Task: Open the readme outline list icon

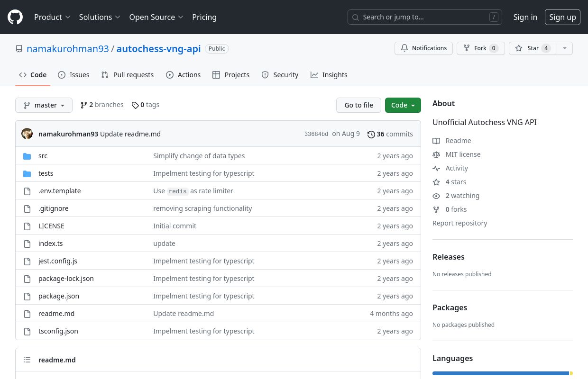Action: click(27, 360)
